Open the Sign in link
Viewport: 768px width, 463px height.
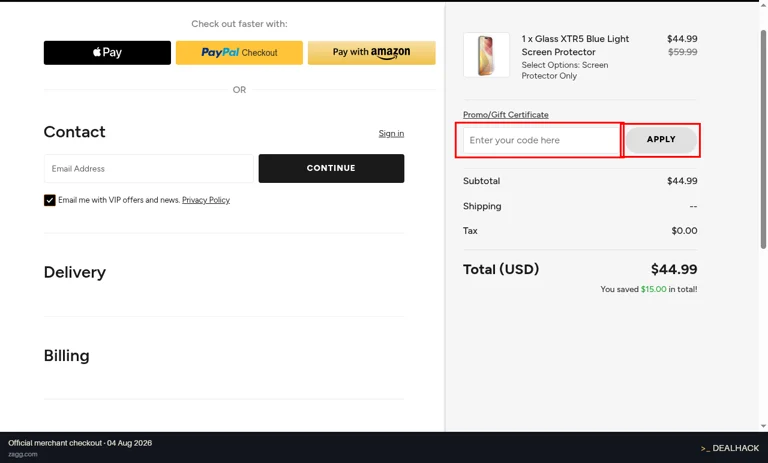(391, 133)
